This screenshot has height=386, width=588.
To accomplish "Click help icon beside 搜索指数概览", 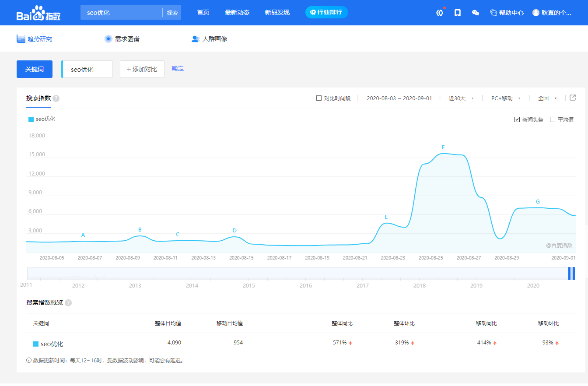I will point(68,303).
